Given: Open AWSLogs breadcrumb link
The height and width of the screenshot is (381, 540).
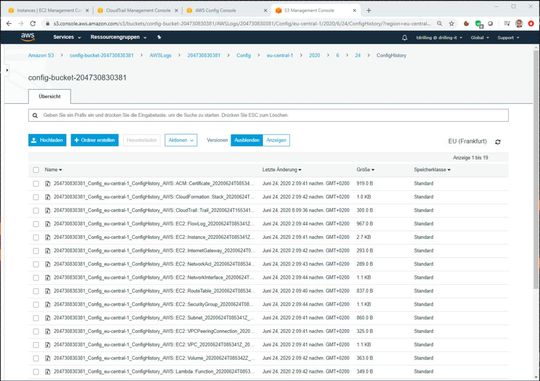Looking at the screenshot, I should coord(160,55).
